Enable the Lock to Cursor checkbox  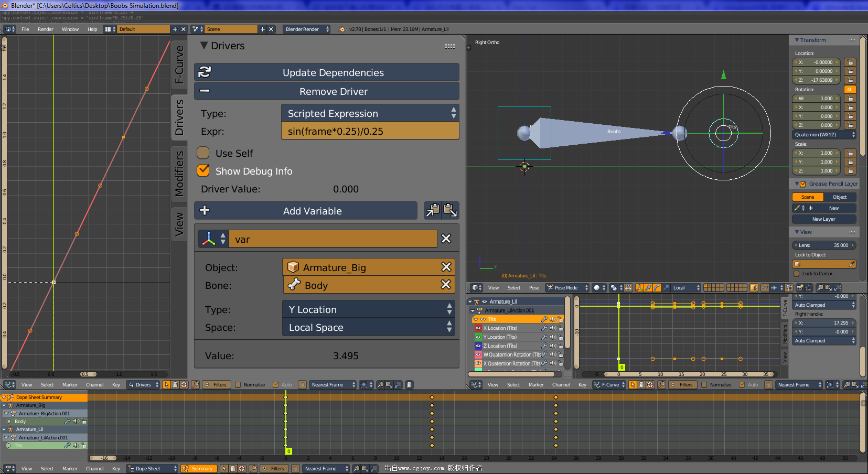(797, 274)
